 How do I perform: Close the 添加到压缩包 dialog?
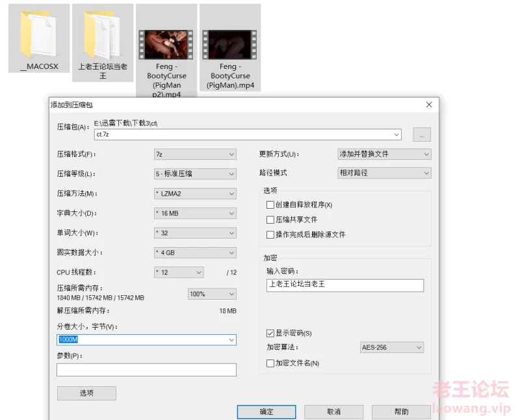pos(429,105)
